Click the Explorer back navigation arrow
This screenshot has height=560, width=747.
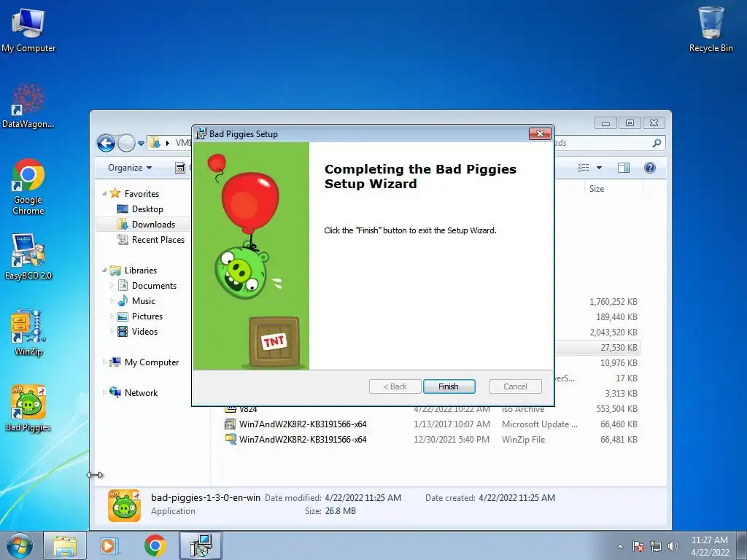point(106,143)
